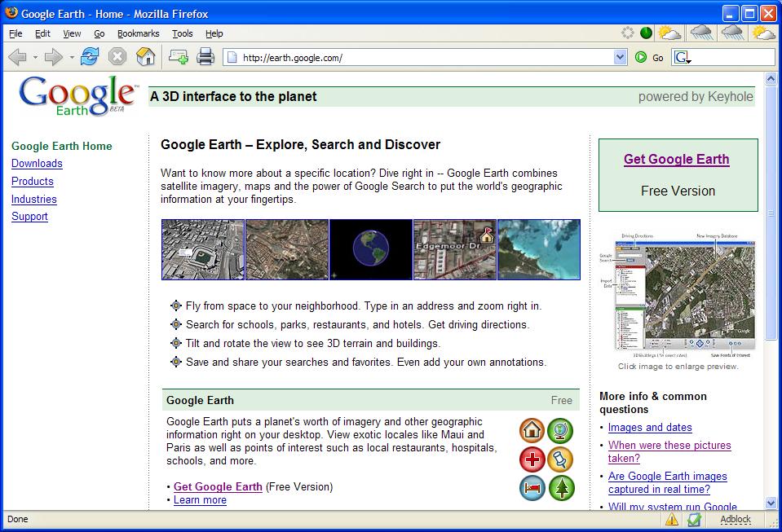The width and height of the screenshot is (782, 532).
Task: Expand the address bar URL dropdown
Action: coord(620,57)
